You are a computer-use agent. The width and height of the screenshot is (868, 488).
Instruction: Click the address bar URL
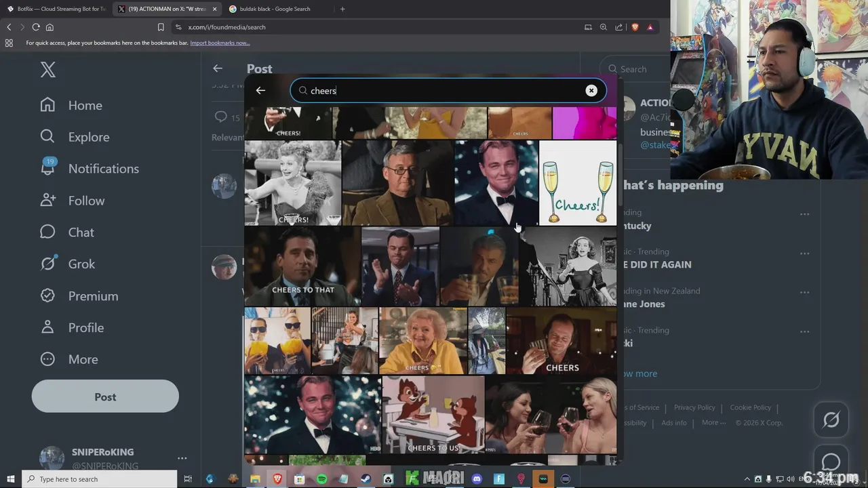tap(227, 27)
